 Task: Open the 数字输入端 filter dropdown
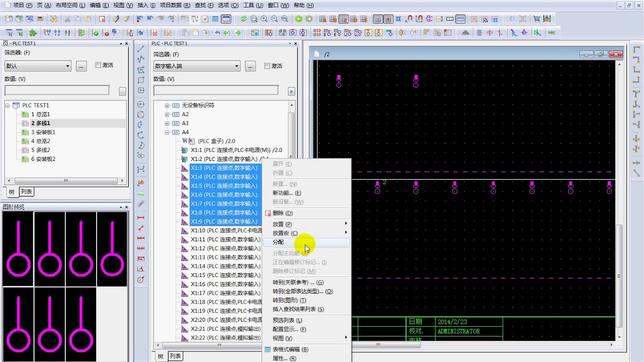pos(236,66)
